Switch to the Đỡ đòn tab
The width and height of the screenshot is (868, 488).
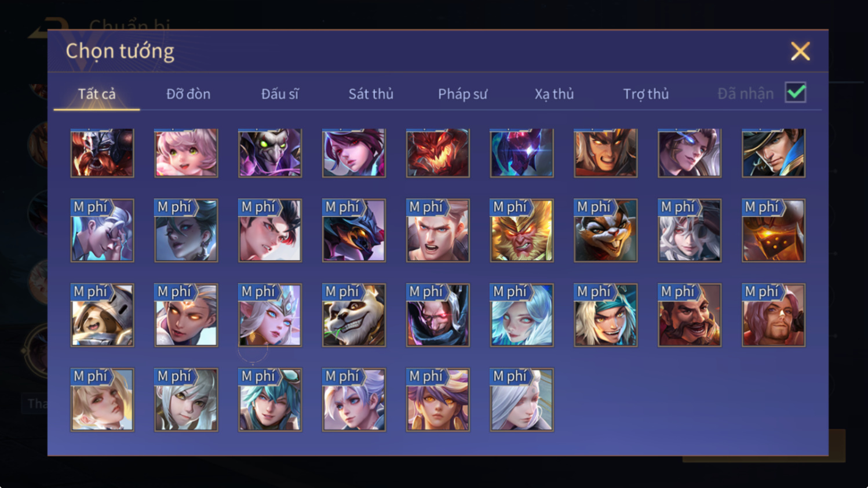pos(188,94)
